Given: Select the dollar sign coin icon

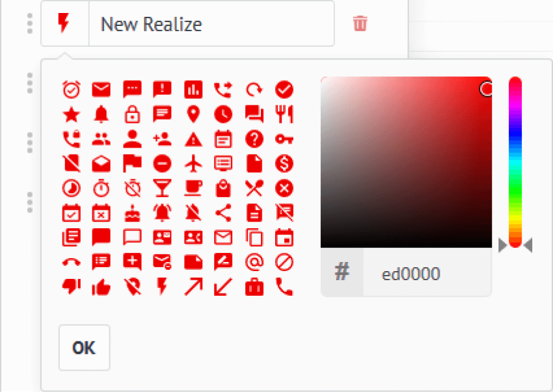Looking at the screenshot, I should pos(284,164).
